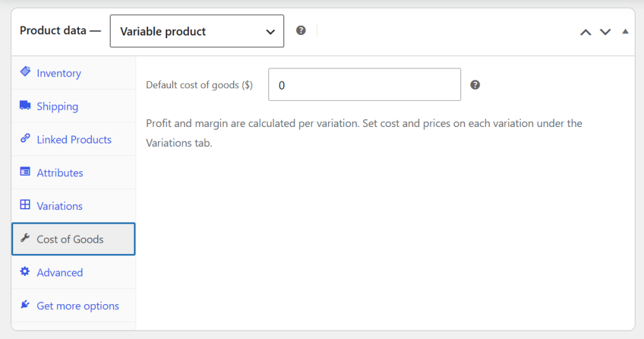Click the Cost of Goods wrench icon
The image size is (644, 339).
tap(25, 238)
